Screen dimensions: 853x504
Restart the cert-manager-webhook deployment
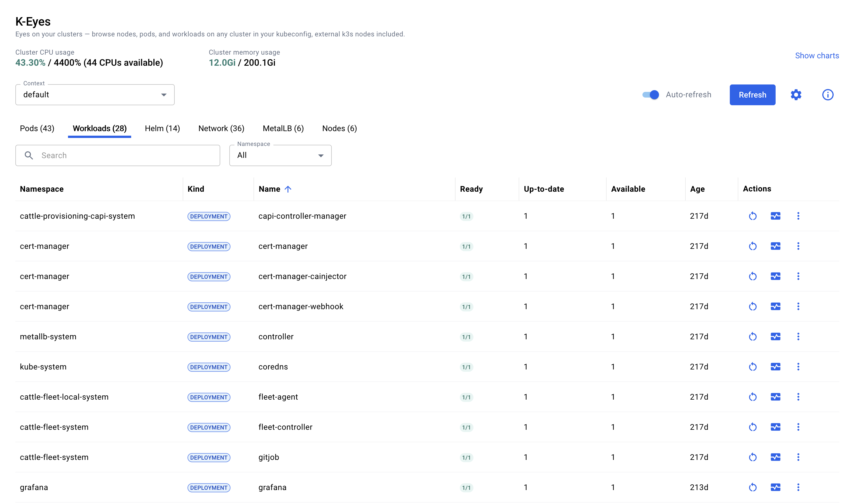tap(753, 306)
